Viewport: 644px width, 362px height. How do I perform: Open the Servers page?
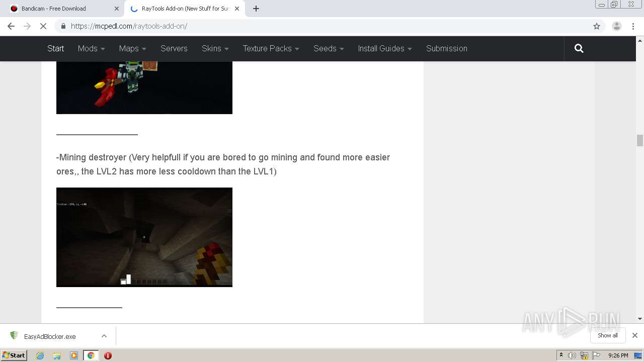point(174,48)
